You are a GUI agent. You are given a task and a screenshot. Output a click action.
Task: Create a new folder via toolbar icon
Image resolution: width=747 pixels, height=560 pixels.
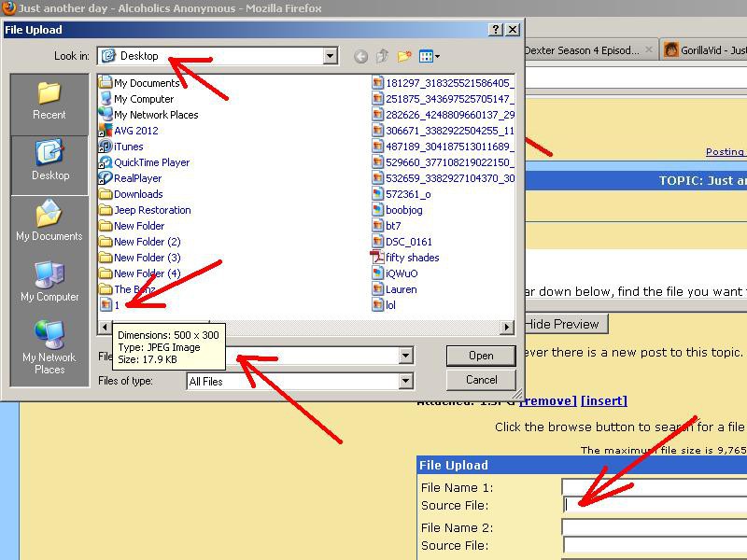[x=404, y=57]
